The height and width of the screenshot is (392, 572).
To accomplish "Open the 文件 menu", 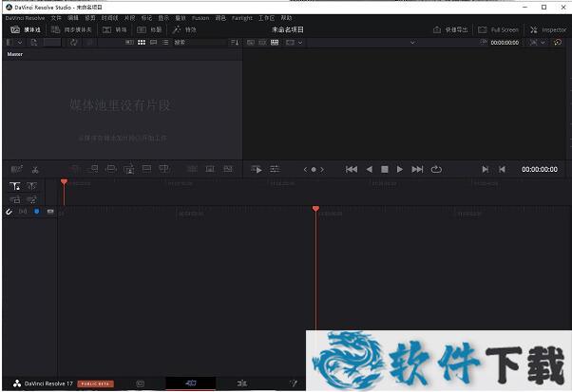I will (x=56, y=18).
